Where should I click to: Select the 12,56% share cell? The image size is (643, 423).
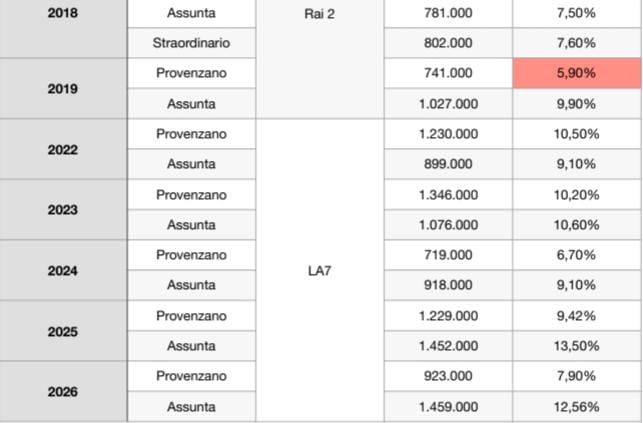tap(577, 407)
